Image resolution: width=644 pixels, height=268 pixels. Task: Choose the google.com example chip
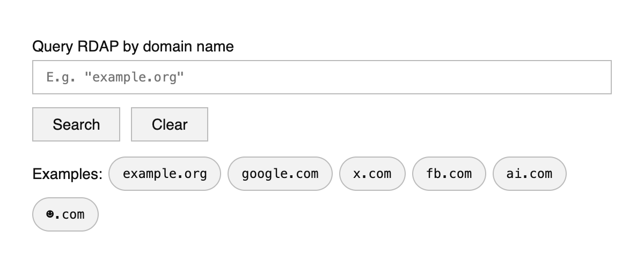point(280,174)
